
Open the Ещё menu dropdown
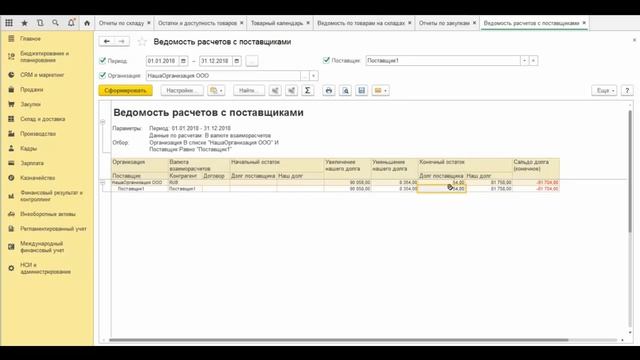click(604, 90)
